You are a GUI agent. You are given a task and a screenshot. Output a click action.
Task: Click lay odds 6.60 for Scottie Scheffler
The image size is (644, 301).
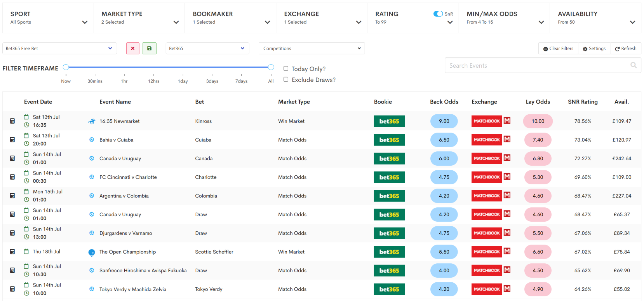[x=538, y=252]
